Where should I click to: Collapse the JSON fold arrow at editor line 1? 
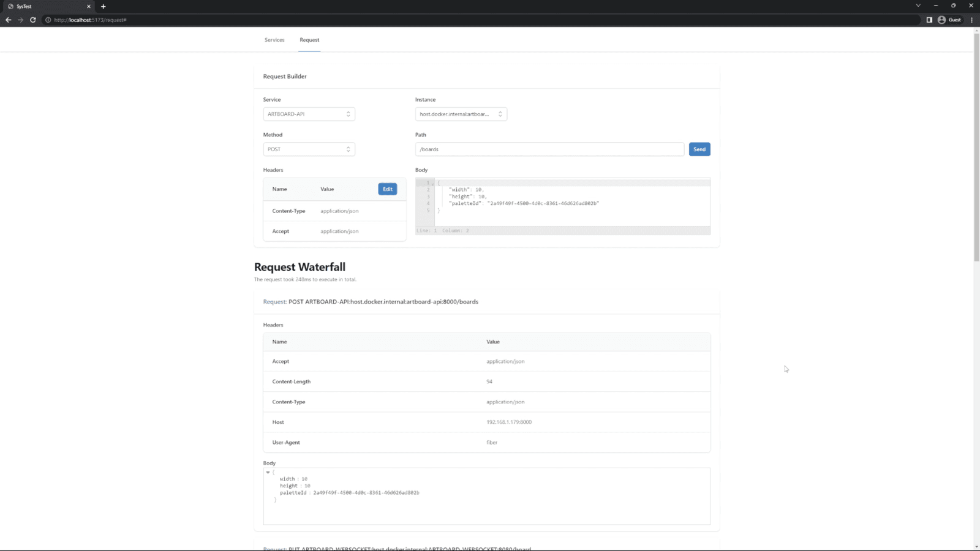[432, 184]
